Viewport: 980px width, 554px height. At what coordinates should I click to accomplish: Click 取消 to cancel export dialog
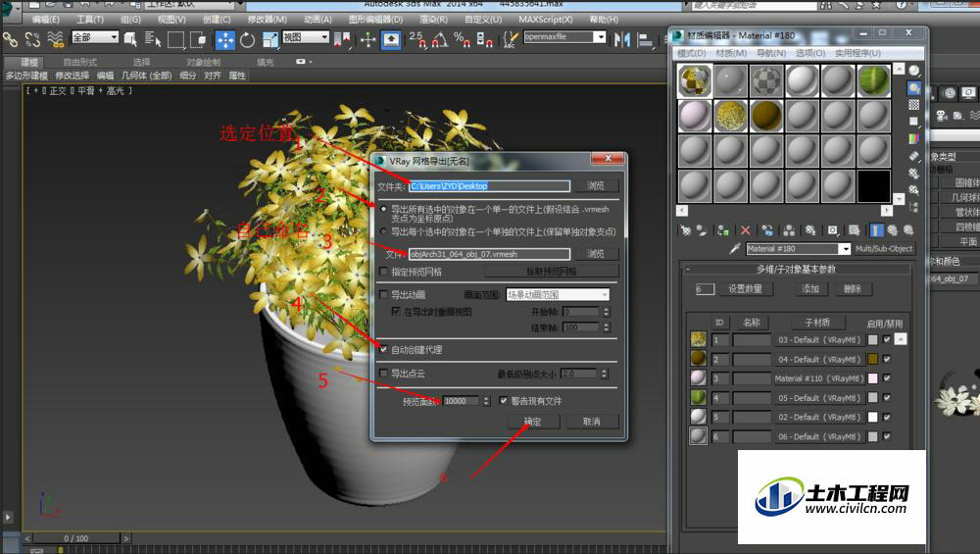coord(591,422)
